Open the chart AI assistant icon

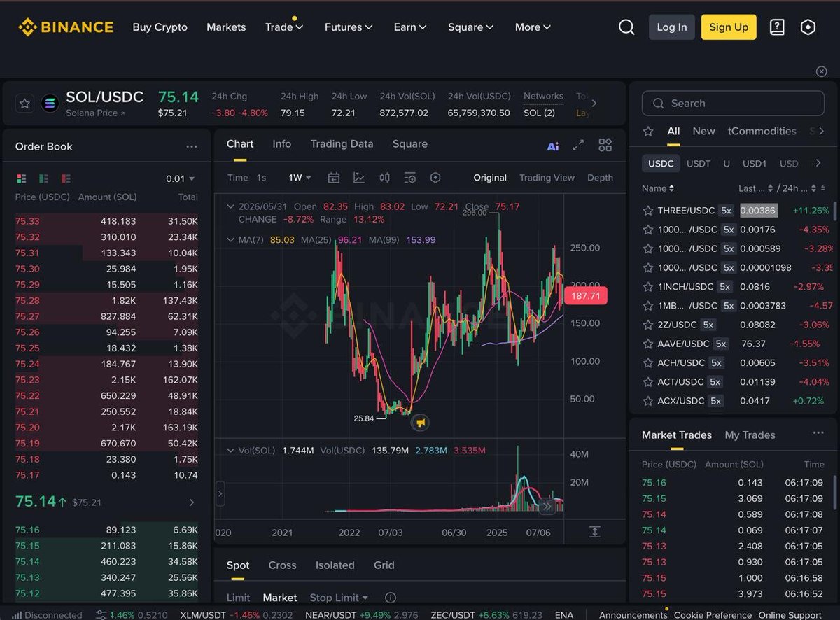[x=553, y=146]
